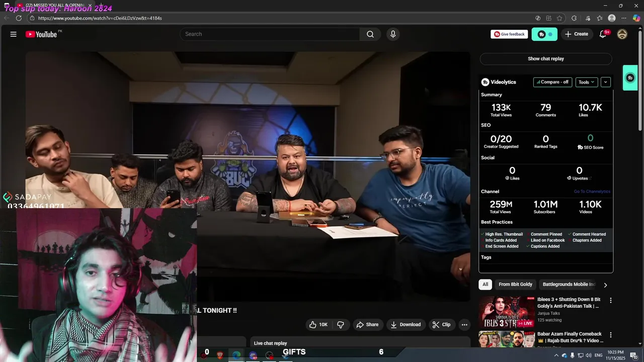644x362 pixels.
Task: Share the video
Action: (x=367, y=325)
